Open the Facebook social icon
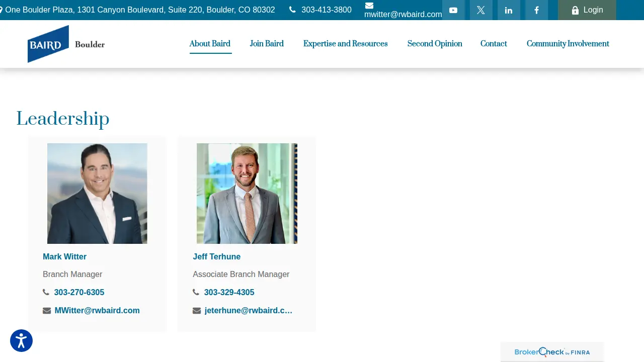This screenshot has height=362, width=644. tap(536, 10)
